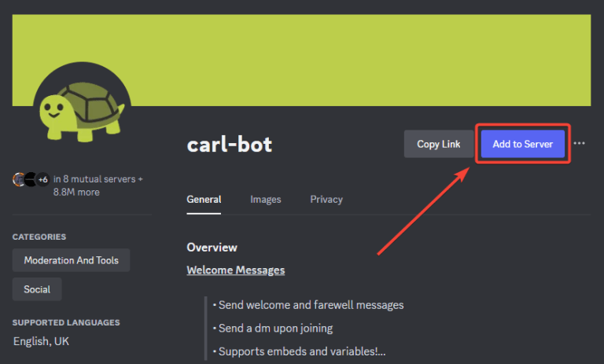Open the Images tab
The width and height of the screenshot is (604, 364).
[265, 200]
